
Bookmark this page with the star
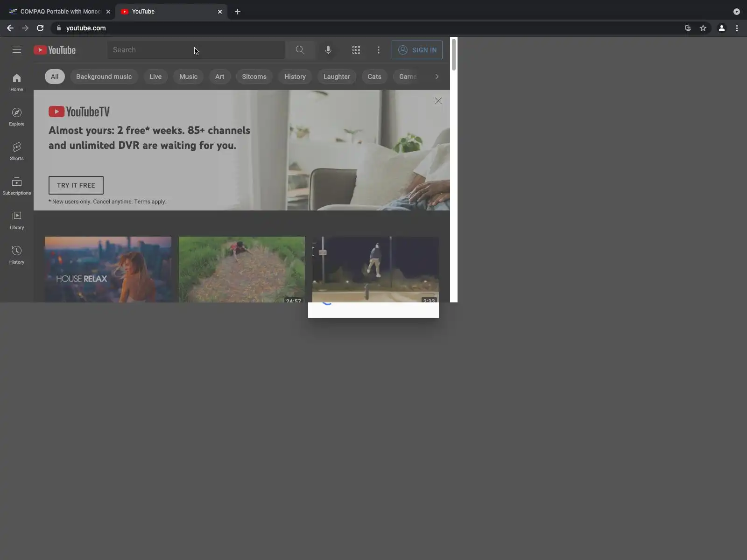coord(703,28)
